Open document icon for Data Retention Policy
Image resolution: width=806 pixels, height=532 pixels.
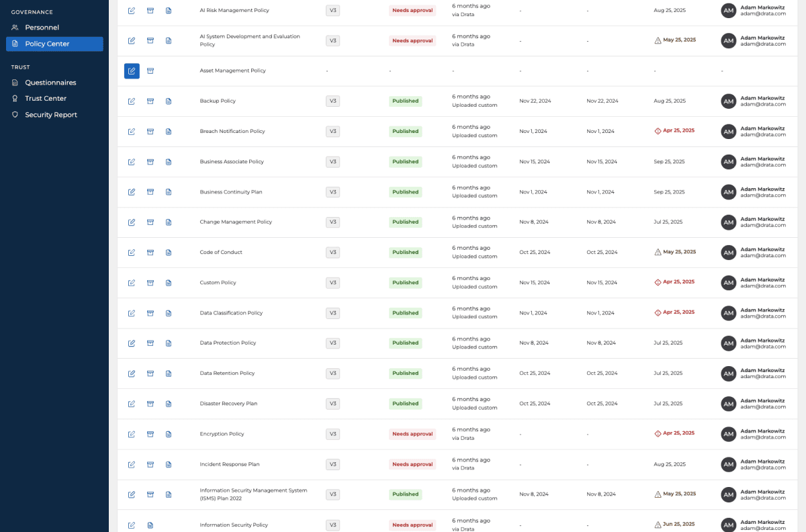pos(169,373)
